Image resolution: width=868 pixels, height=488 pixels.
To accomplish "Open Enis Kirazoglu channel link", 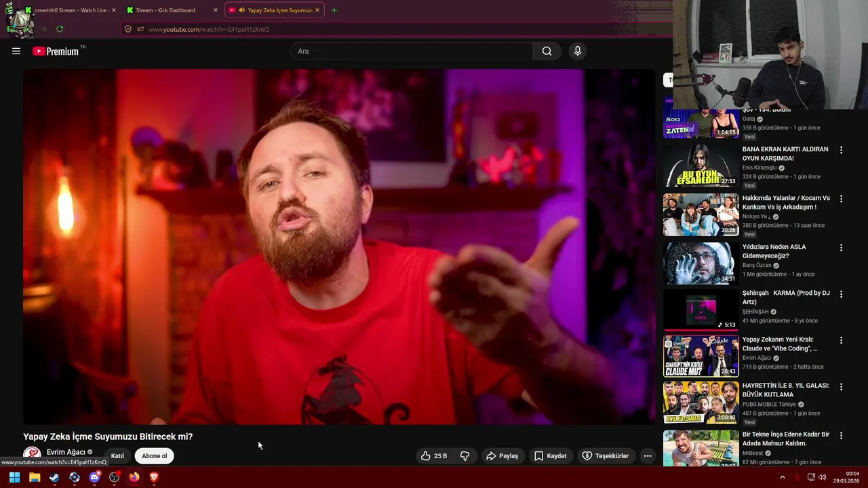I will point(759,167).
